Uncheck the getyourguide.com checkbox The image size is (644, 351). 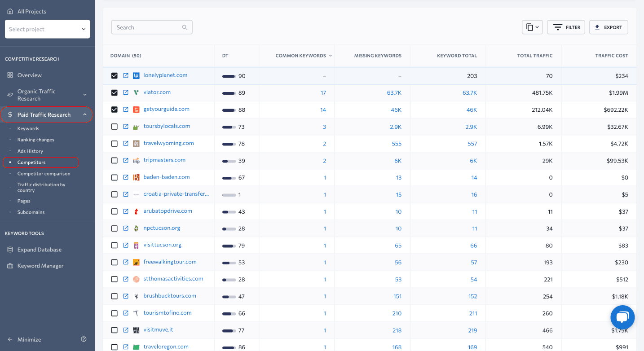[114, 110]
